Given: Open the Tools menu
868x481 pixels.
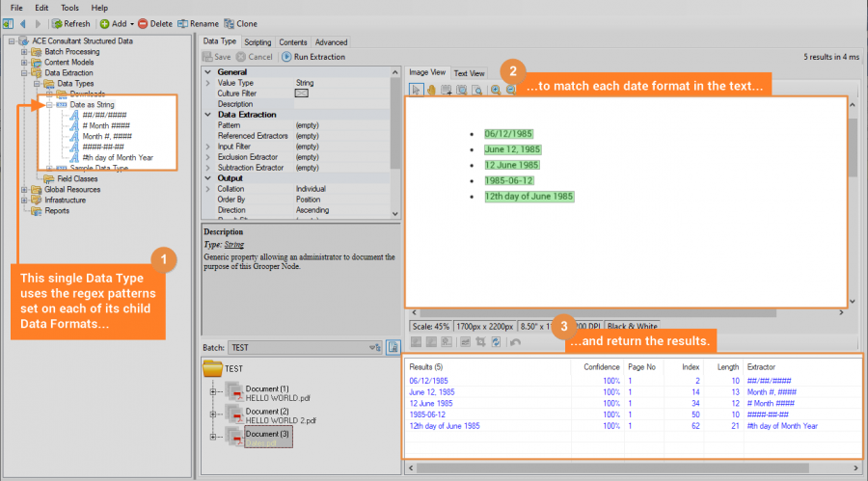Looking at the screenshot, I should (x=69, y=8).
